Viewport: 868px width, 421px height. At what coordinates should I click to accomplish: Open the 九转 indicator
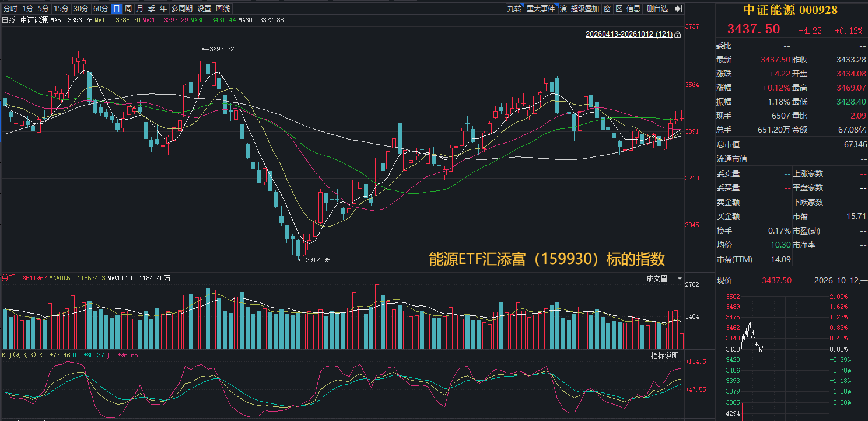(x=514, y=8)
